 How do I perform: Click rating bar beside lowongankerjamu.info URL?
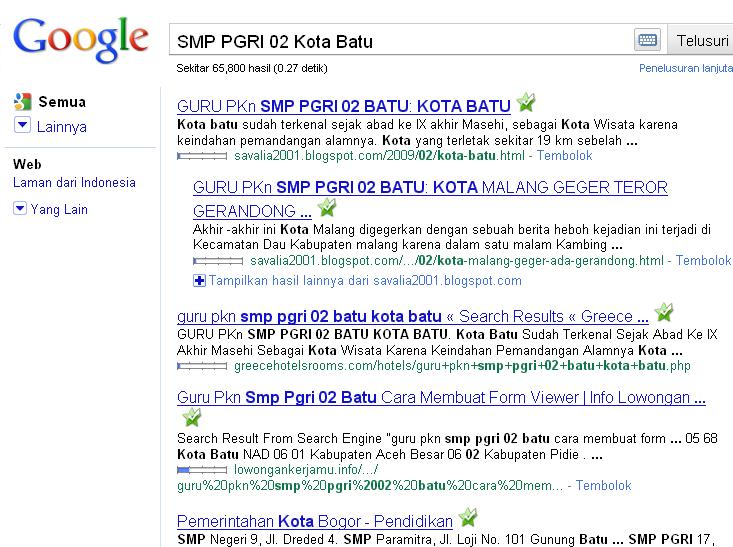click(x=202, y=470)
